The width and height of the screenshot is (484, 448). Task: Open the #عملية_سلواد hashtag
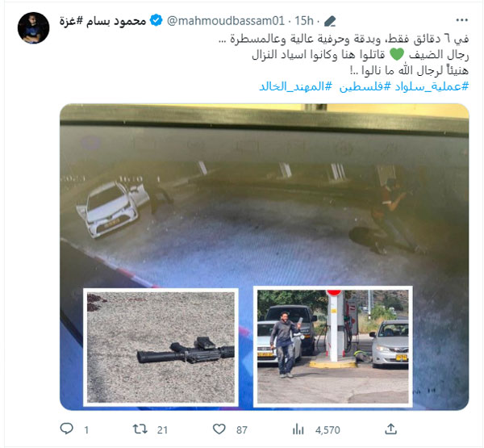(x=432, y=86)
